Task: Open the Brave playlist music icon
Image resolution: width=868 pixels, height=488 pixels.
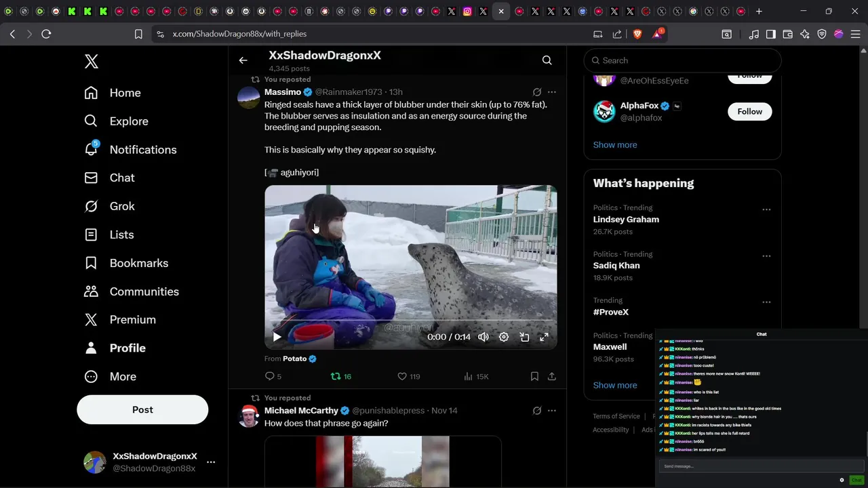Action: (754, 34)
